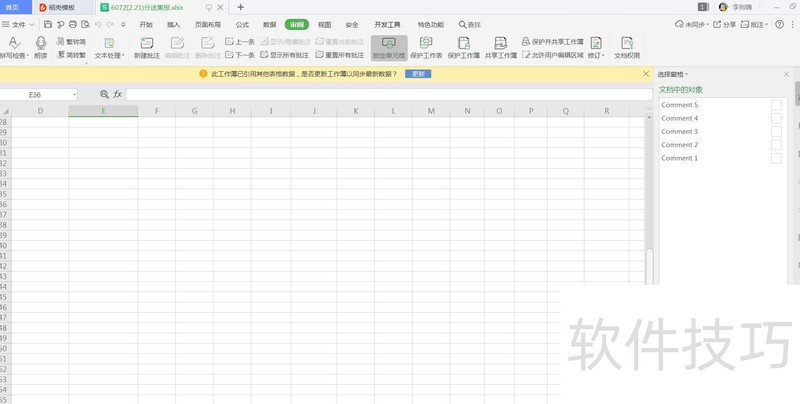800x404 pixels.
Task: Click Protect Workbook (保护工作簿)
Action: click(463, 47)
